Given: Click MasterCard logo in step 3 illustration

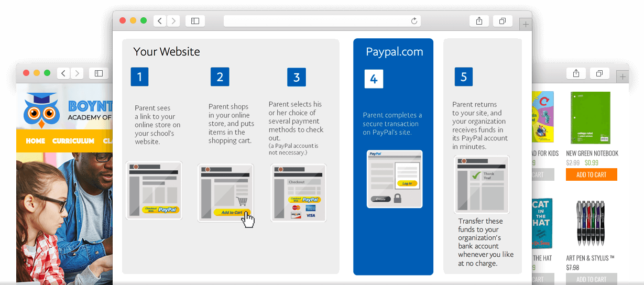Looking at the screenshot, I should (297, 208).
